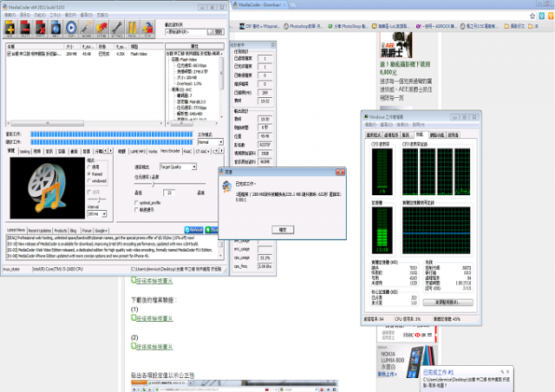Tick the checkbox below optimal_profile
This screenshot has height=392, width=555.
pyautogui.click(x=136, y=210)
